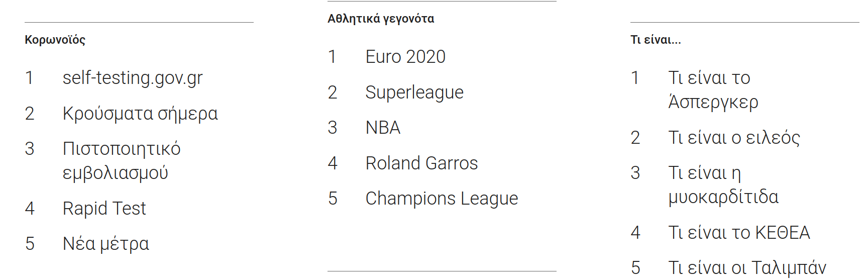Click the Κορωνοϊός list heading
Screen dimensions: 868x279
55,40
